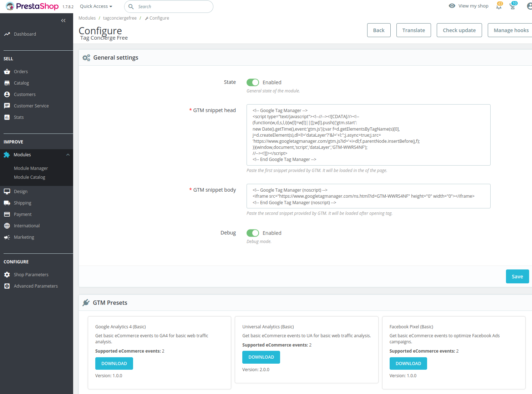Screen dimensions: 532x394
Task: Download the Universal Analytics preset
Action: coord(261,357)
